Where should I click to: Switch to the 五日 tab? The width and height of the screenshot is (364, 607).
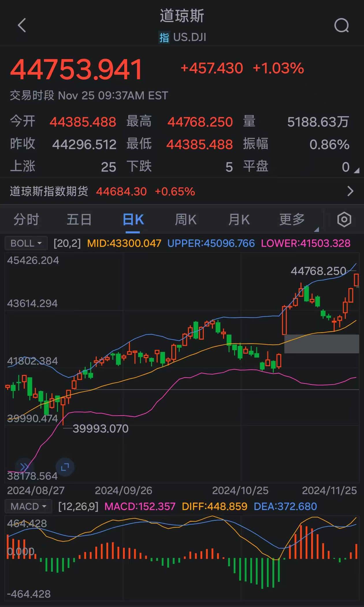pos(79,219)
